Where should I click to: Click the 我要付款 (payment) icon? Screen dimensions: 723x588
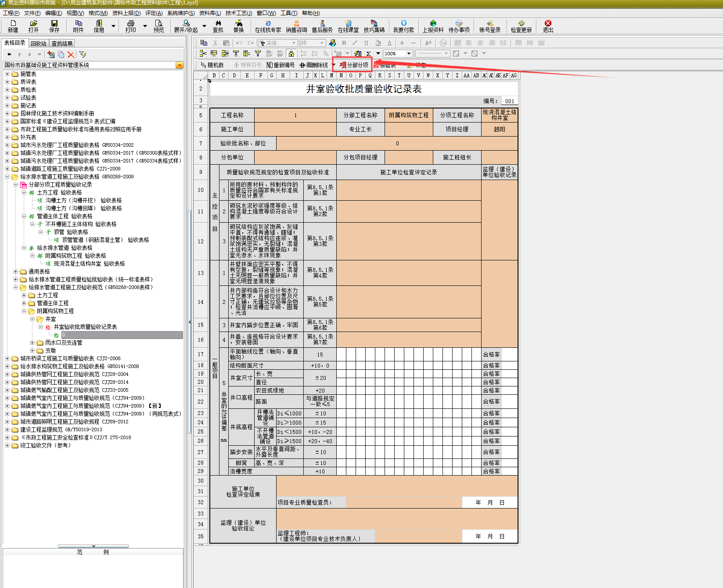tap(403, 26)
